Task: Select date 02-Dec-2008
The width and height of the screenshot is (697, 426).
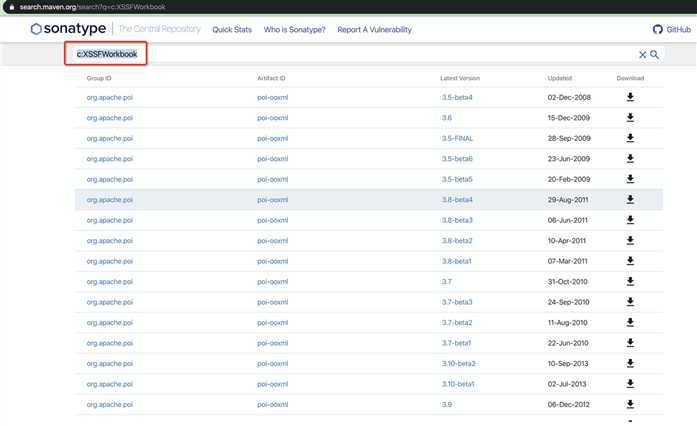Action: point(569,97)
